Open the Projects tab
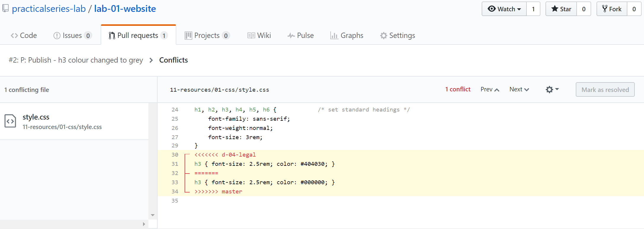The image size is (644, 229). click(207, 35)
